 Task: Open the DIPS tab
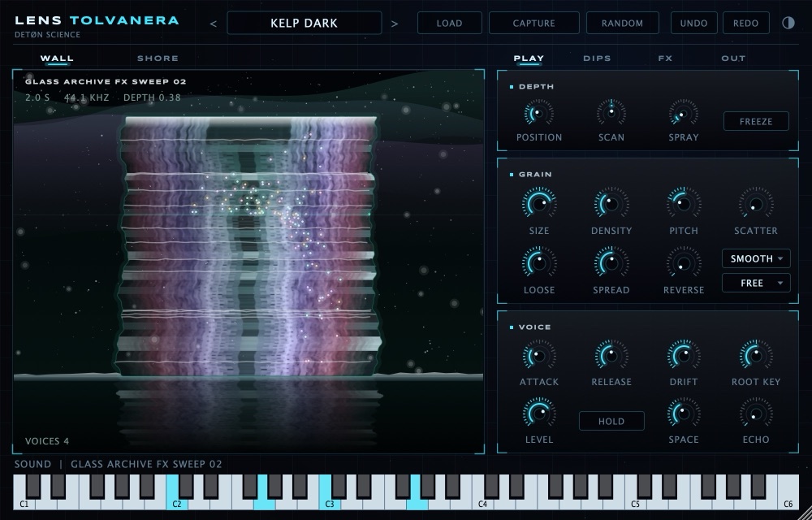(597, 58)
